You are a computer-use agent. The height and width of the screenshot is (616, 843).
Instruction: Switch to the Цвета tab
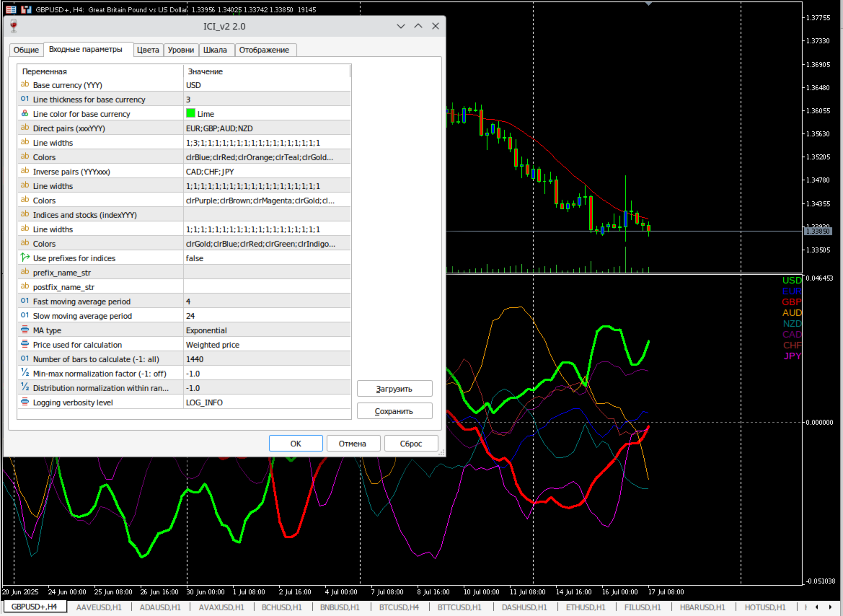[148, 49]
